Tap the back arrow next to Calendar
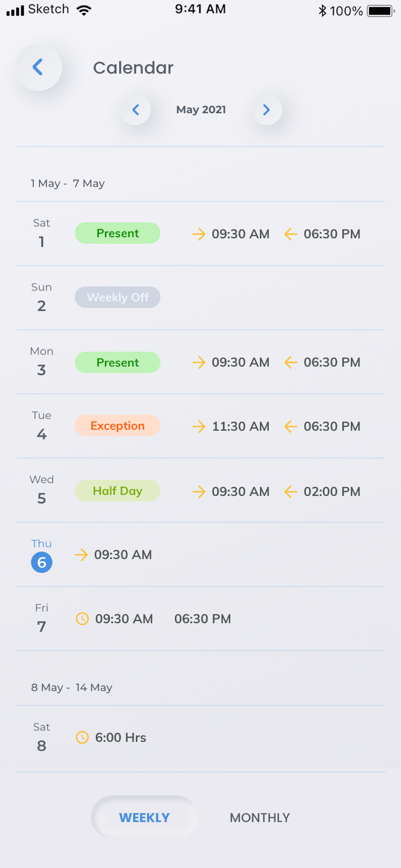The width and height of the screenshot is (401, 868). click(38, 67)
